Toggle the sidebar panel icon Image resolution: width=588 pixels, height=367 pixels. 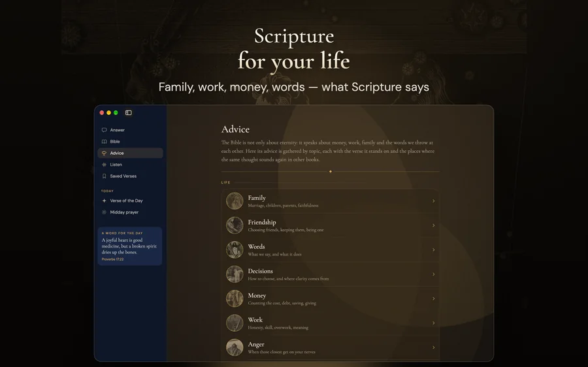coord(128,112)
